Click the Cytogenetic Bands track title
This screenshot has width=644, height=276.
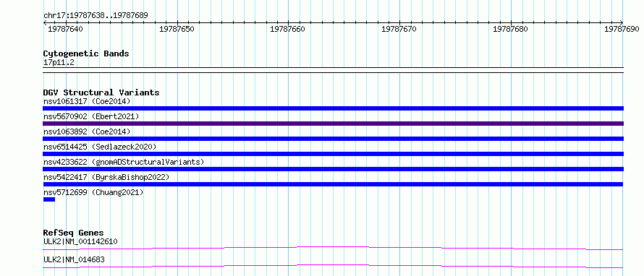coord(86,53)
